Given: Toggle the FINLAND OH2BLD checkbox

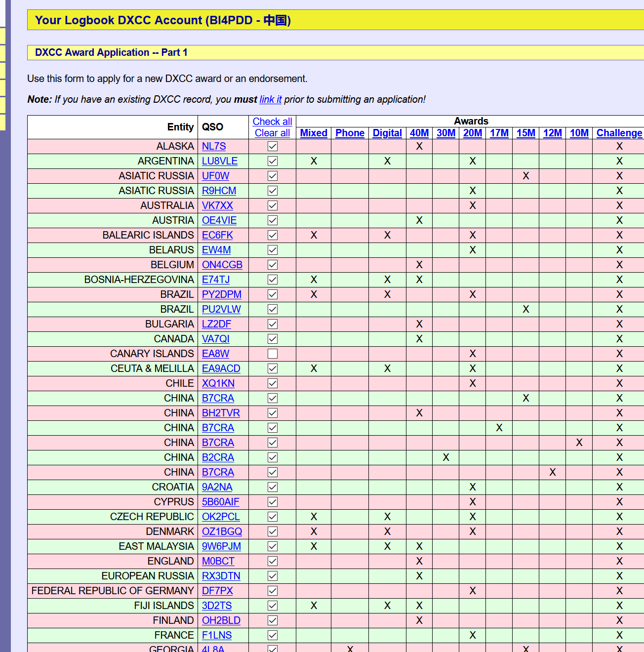Looking at the screenshot, I should coord(273,620).
